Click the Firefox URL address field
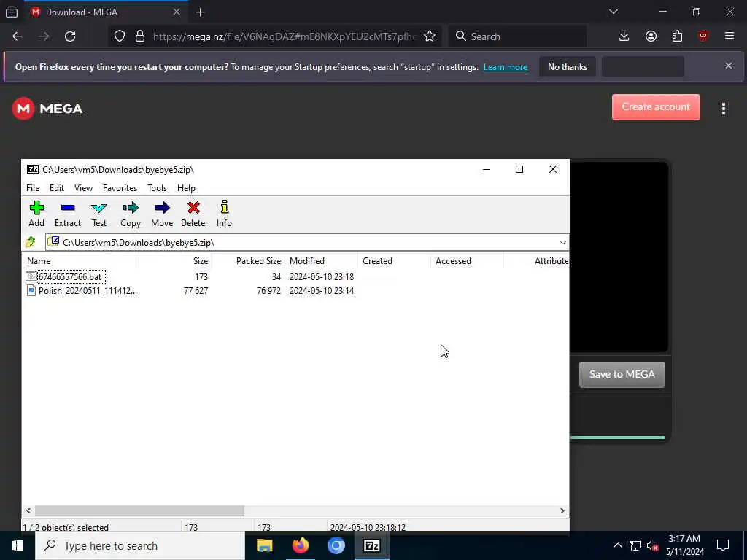This screenshot has width=747, height=560. (285, 36)
